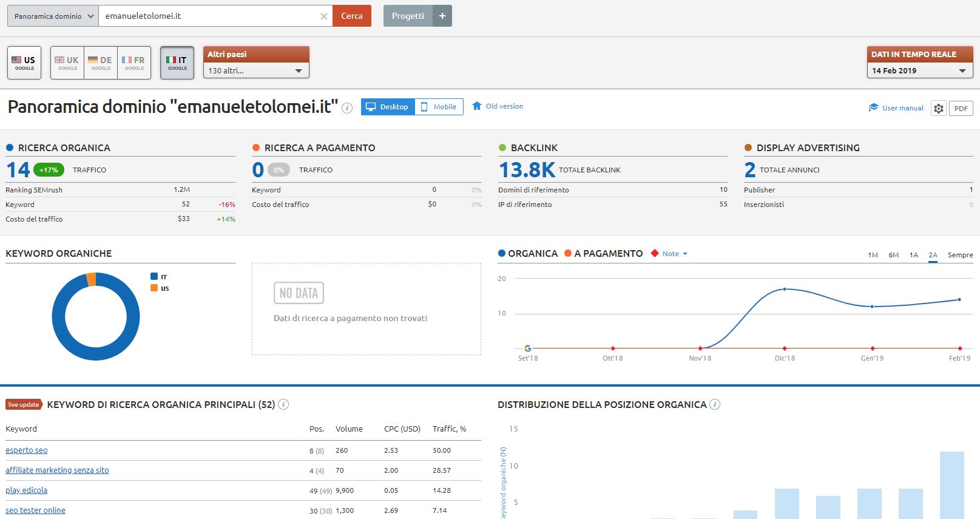Click the tallest bar in position distribution chart

point(952,485)
